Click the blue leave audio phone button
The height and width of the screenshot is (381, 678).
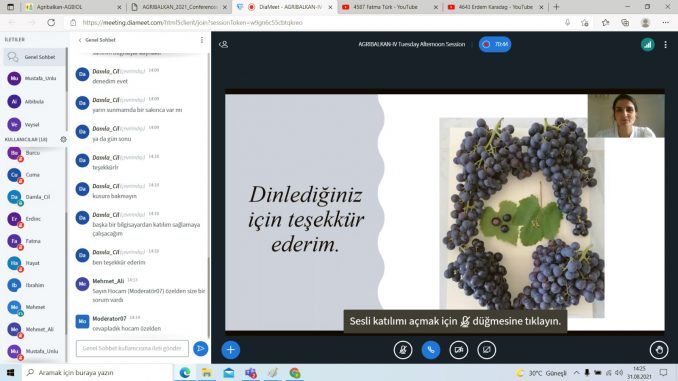click(x=431, y=350)
